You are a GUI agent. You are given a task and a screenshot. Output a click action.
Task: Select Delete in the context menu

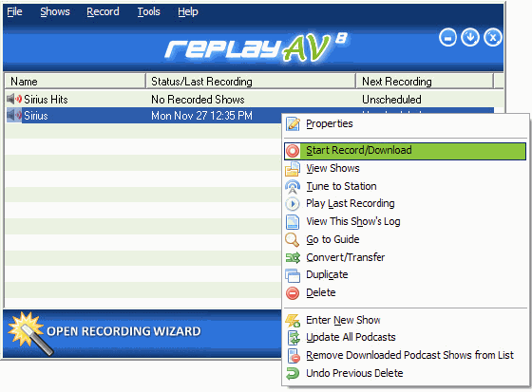[x=405, y=293]
